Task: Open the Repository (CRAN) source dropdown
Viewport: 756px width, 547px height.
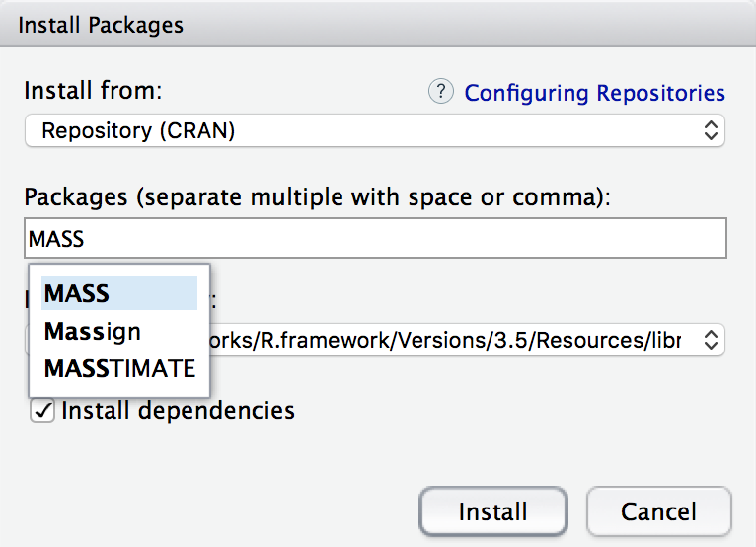Action: tap(375, 130)
